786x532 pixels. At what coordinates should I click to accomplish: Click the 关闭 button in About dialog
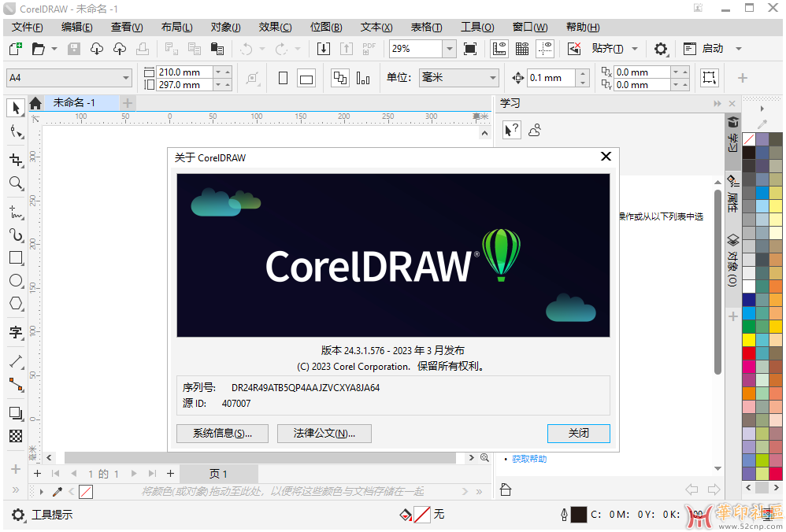578,434
